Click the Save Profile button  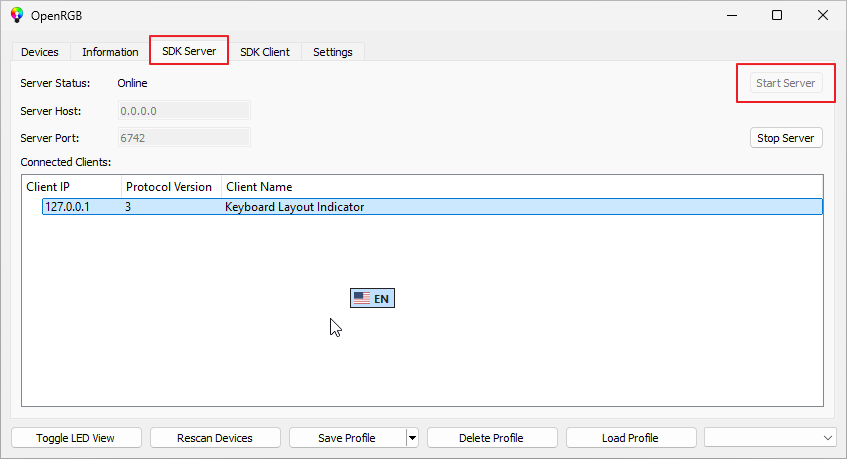pyautogui.click(x=346, y=438)
